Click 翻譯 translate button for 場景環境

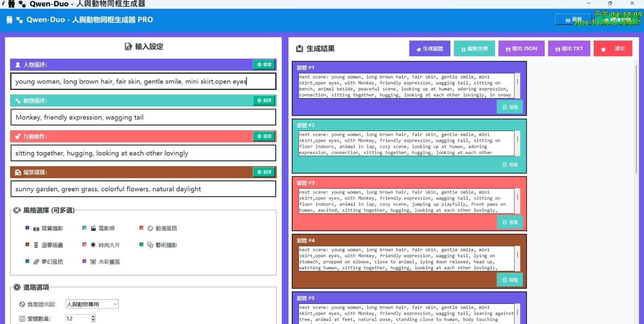264,172
